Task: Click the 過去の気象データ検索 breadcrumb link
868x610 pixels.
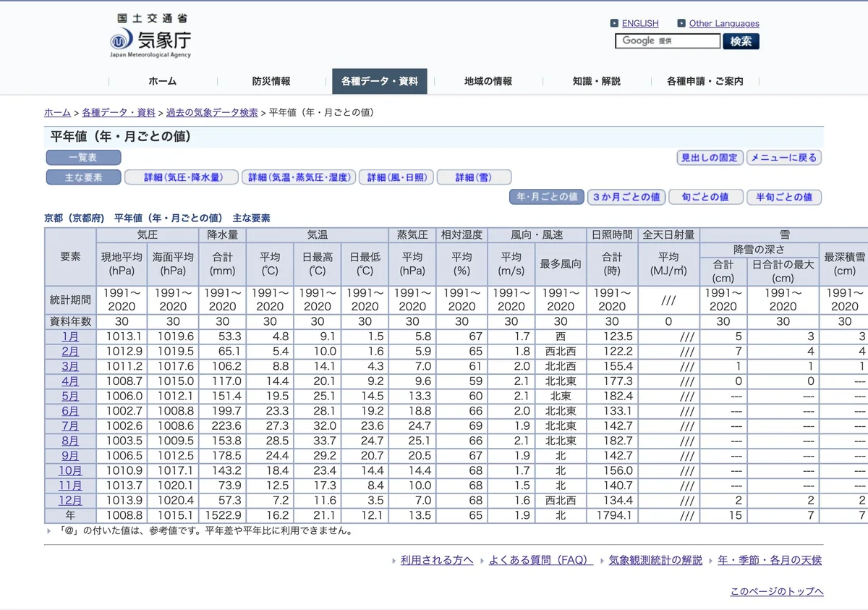Action: (x=212, y=112)
